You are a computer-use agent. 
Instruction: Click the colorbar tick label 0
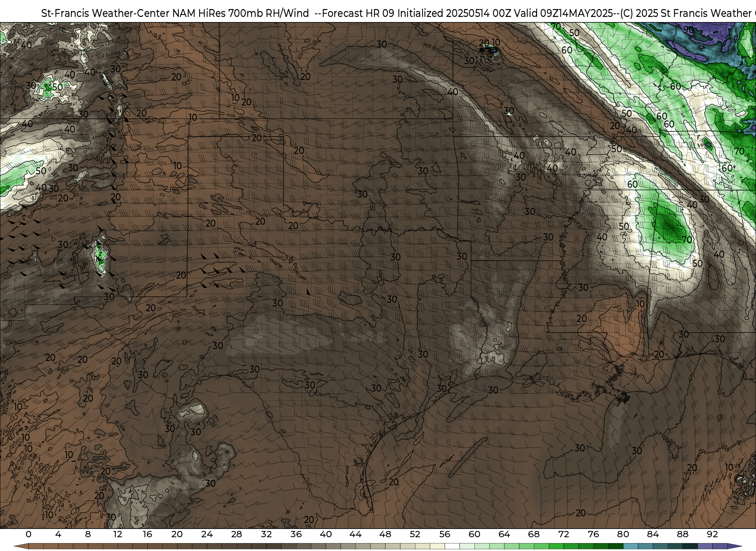28,534
